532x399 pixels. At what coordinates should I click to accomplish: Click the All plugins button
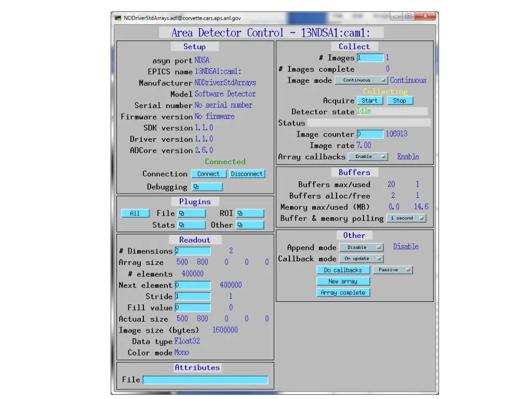coord(135,214)
